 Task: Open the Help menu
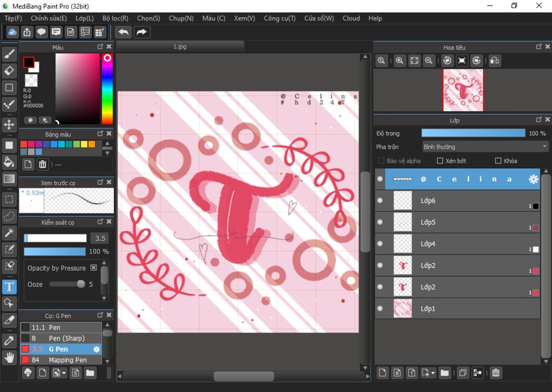pyautogui.click(x=375, y=18)
